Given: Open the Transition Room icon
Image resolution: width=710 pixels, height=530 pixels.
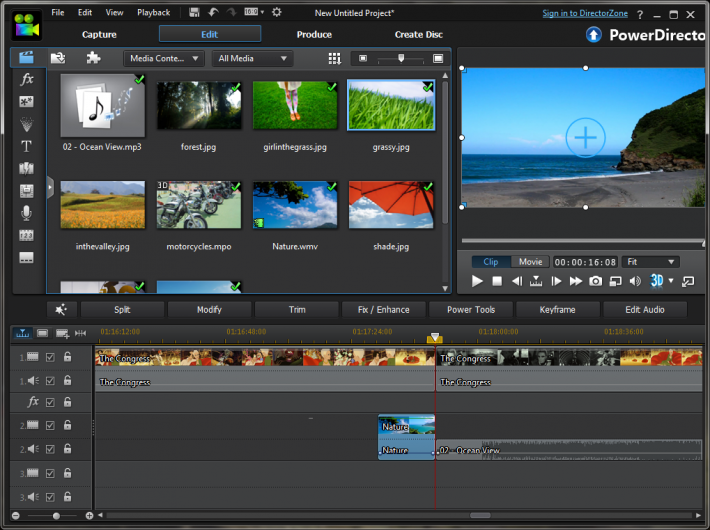Looking at the screenshot, I should click(x=26, y=169).
